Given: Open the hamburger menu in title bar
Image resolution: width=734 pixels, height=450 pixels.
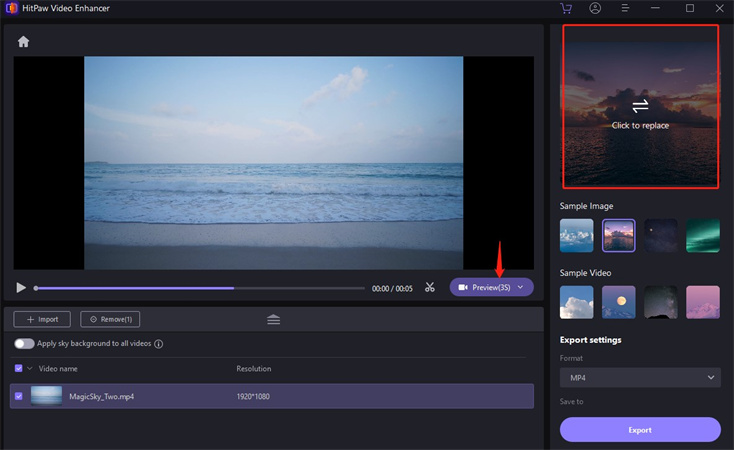Looking at the screenshot, I should pos(625,8).
